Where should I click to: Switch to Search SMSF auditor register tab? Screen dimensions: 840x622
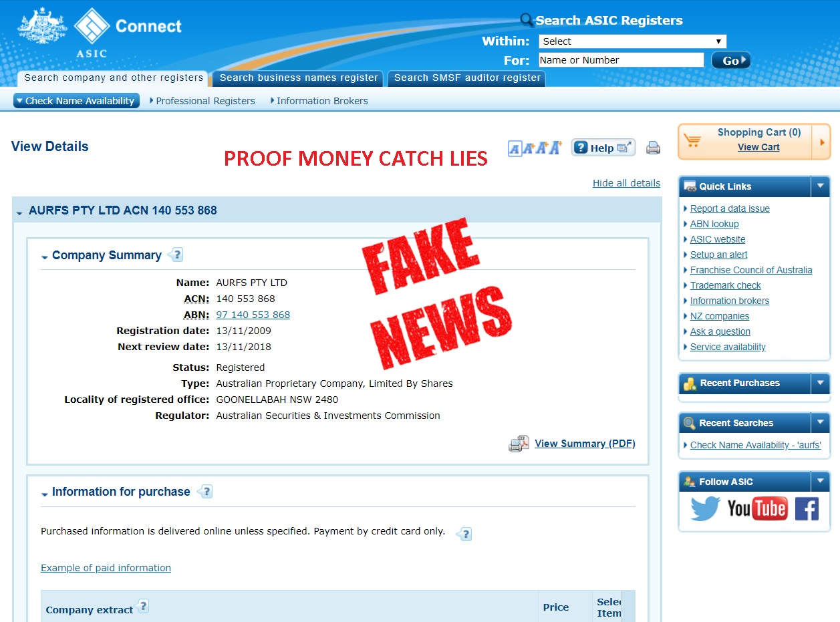coord(467,78)
